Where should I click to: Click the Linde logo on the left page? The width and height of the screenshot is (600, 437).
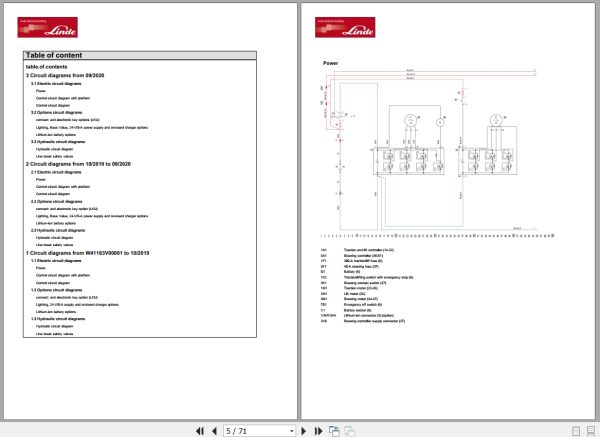tap(47, 27)
